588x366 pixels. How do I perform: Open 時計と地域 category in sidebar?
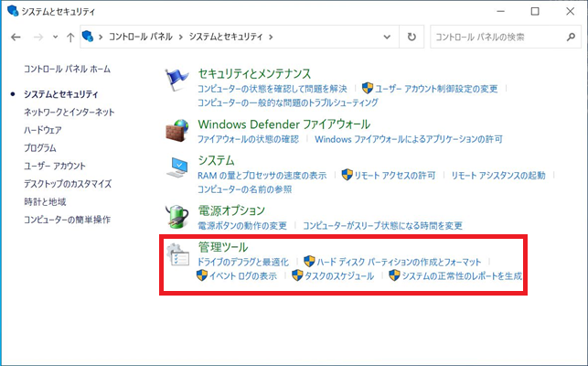coord(45,202)
